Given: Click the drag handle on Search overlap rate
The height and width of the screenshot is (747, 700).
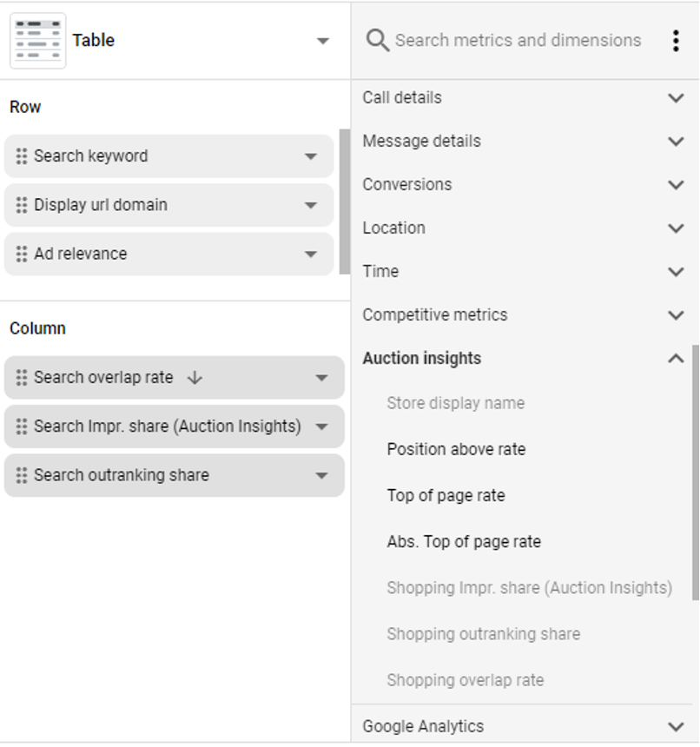Looking at the screenshot, I should (23, 378).
